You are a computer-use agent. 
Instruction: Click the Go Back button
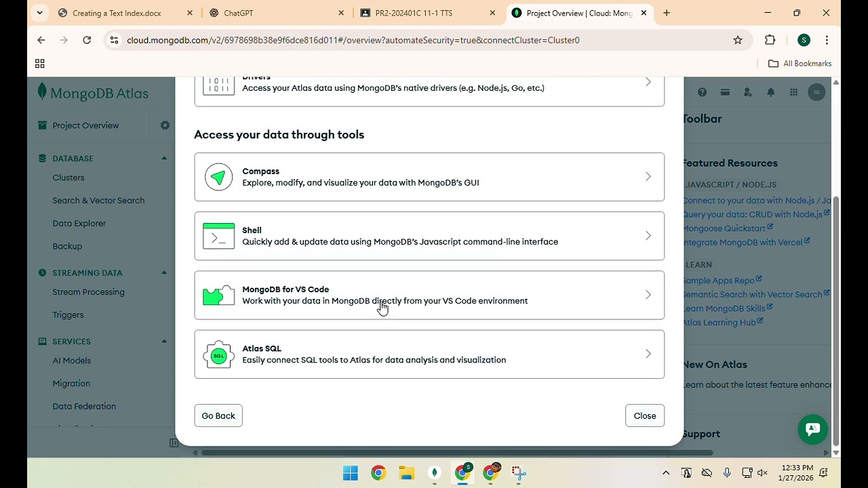218,415
